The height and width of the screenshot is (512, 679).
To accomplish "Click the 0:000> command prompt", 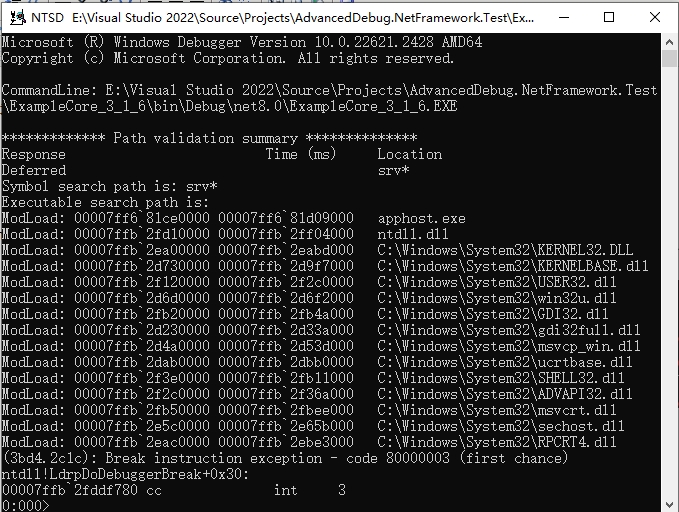I will (26, 506).
